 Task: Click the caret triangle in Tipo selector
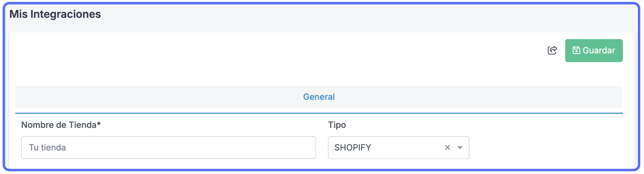460,148
